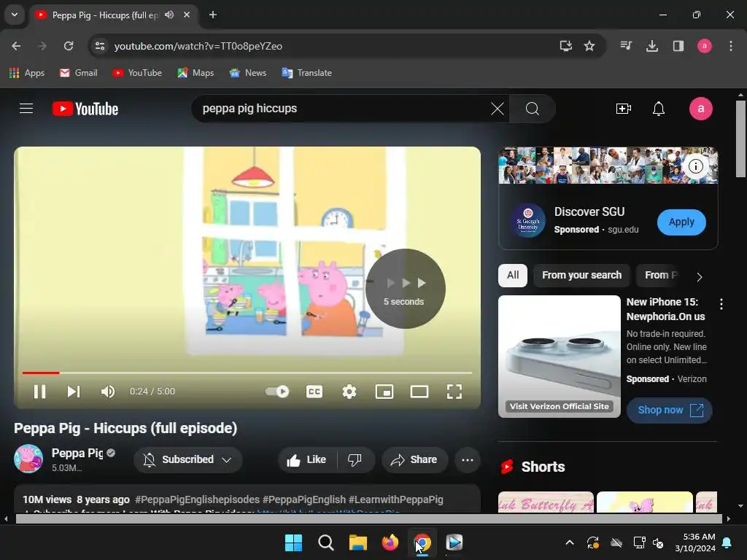Go to YouTube home via logo

[85, 109]
